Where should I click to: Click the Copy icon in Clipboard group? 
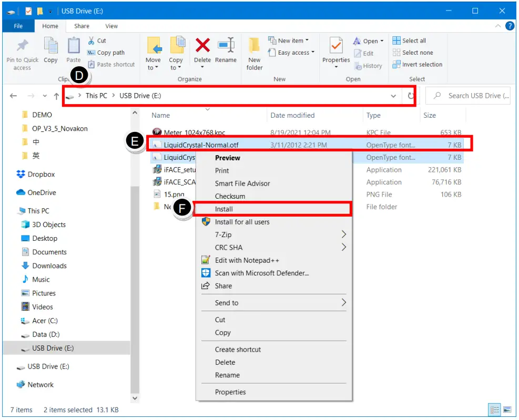tap(50, 45)
